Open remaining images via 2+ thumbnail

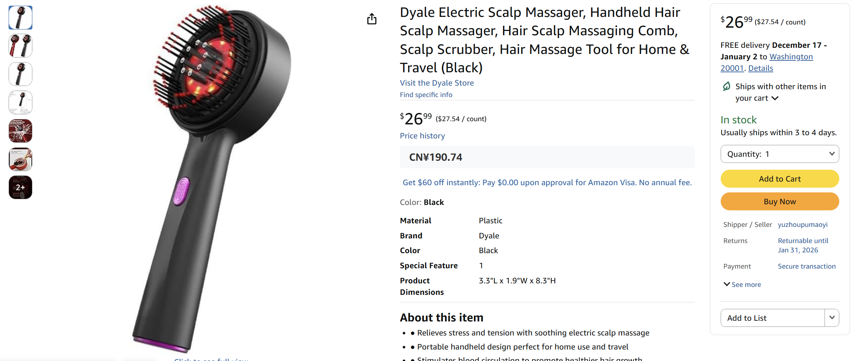20,187
